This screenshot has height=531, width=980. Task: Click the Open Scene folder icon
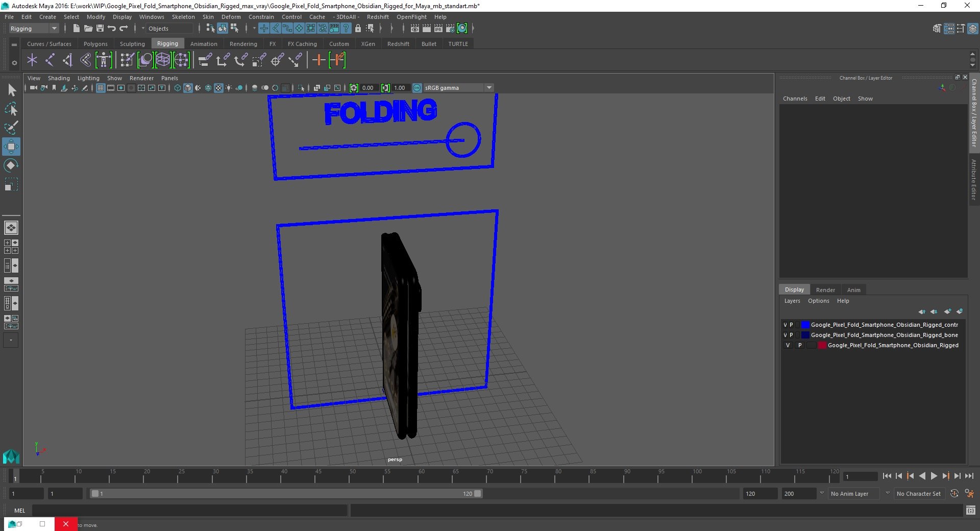88,29
